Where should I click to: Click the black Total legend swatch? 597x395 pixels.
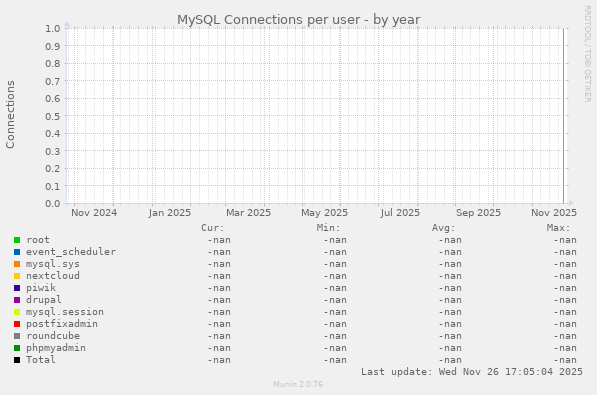click(x=17, y=360)
